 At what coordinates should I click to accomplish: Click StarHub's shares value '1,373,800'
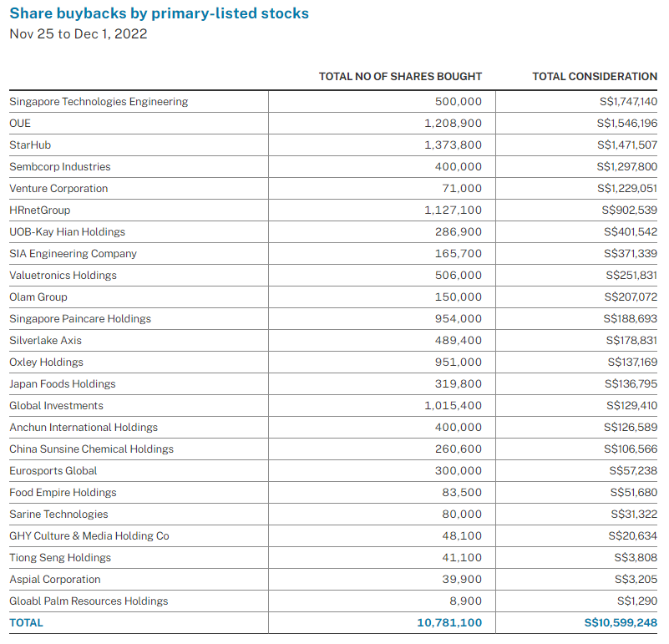(454, 145)
